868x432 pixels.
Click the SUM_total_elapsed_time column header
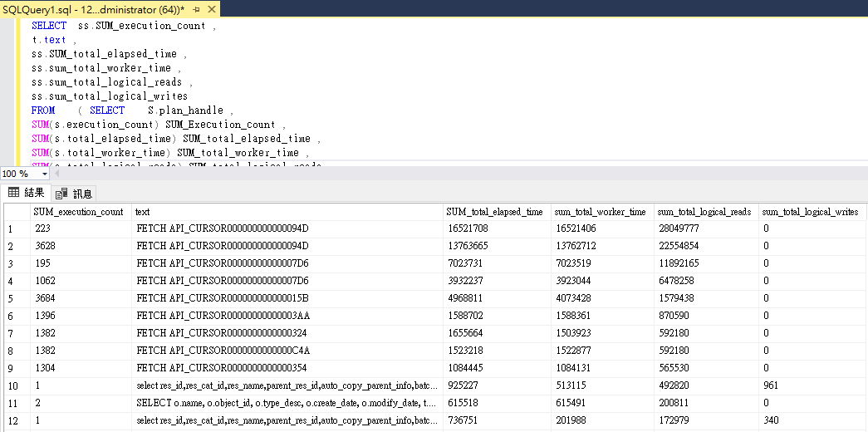[x=494, y=212]
